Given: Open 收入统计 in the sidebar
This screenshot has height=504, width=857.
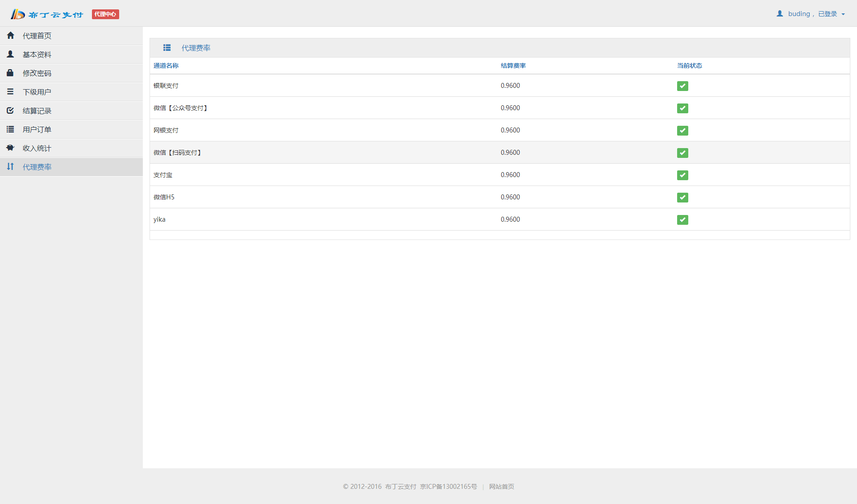Looking at the screenshot, I should (x=71, y=148).
